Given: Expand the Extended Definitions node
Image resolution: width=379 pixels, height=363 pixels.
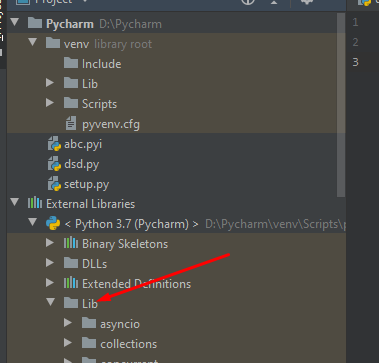Looking at the screenshot, I should point(50,283).
